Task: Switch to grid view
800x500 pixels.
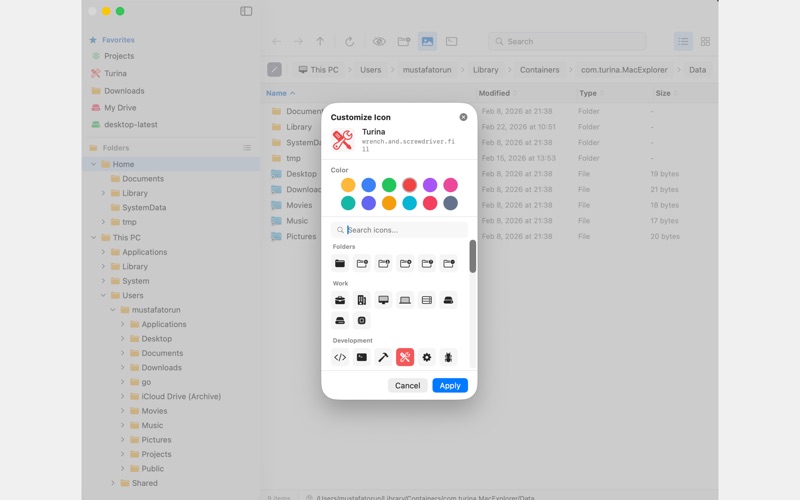Action: pos(705,41)
